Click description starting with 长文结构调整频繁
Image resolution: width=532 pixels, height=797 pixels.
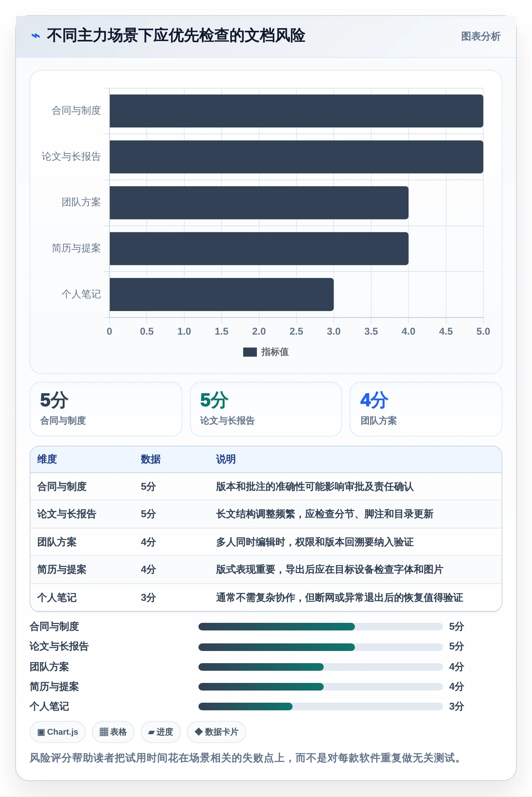point(325,514)
